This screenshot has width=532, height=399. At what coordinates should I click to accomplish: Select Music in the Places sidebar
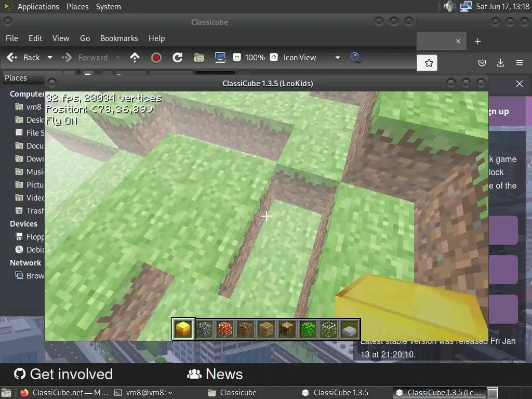[29, 171]
